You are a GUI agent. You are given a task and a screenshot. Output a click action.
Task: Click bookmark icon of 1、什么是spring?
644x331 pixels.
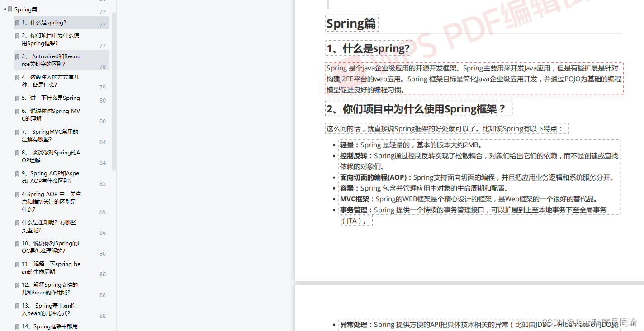pos(17,23)
